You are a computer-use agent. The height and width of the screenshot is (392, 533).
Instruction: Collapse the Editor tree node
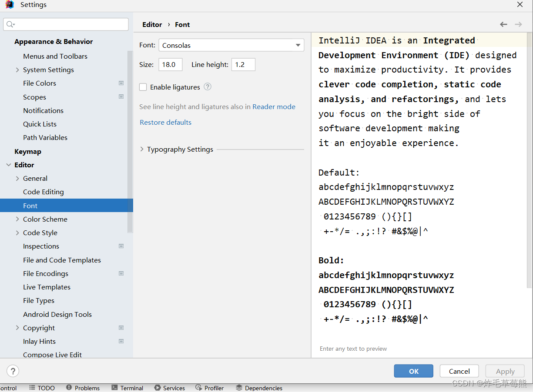9,165
